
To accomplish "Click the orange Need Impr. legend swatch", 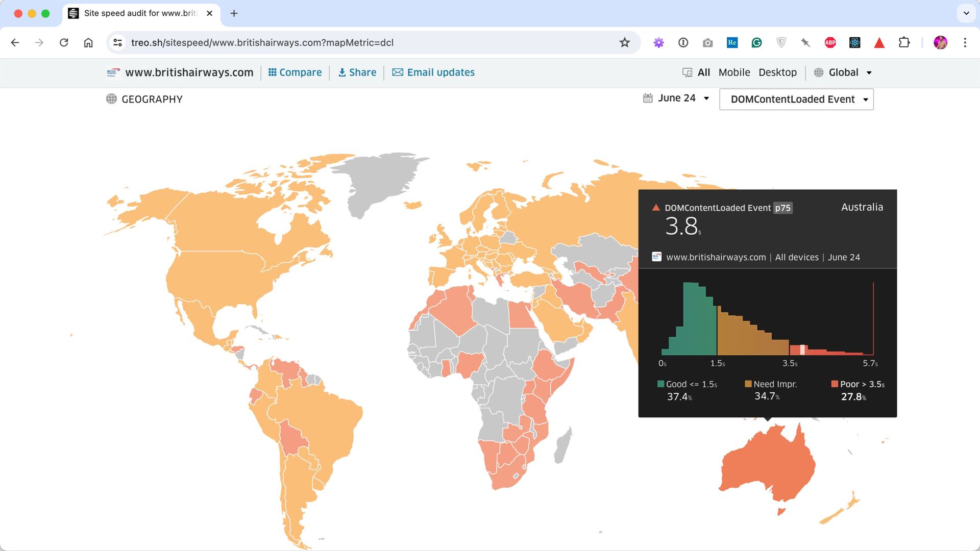I will pos(748,384).
